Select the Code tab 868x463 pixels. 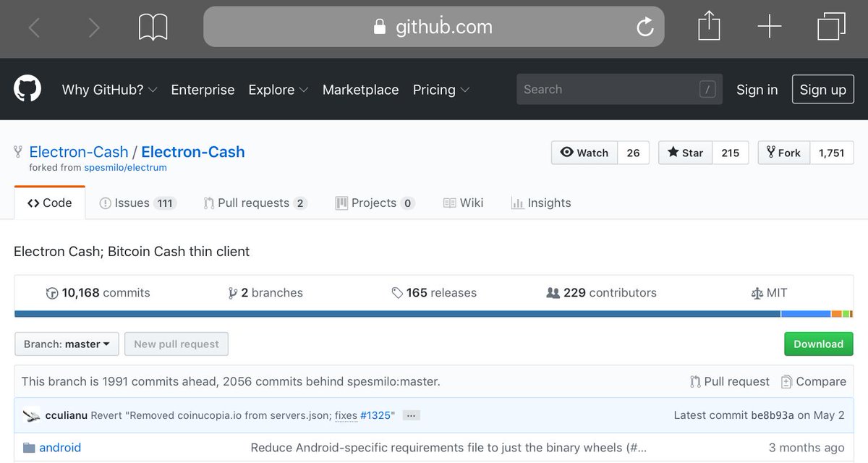(50, 203)
